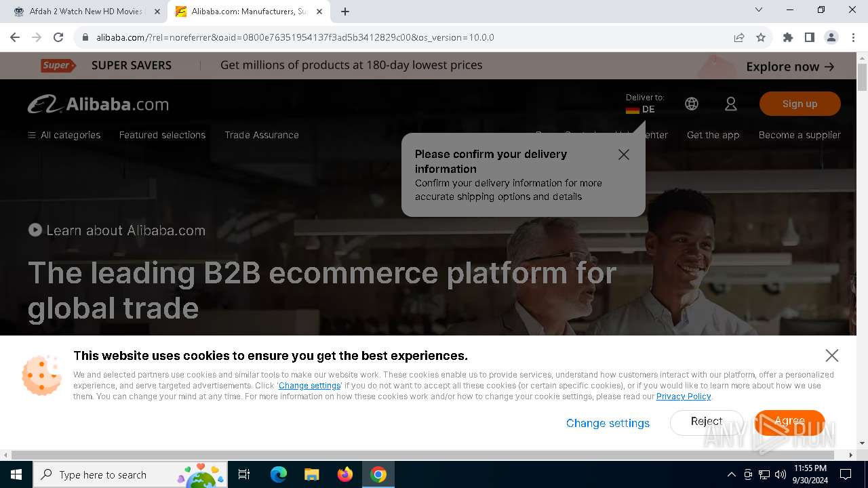This screenshot has height=488, width=868.
Task: Expand Chrome tab search chevron
Action: pyautogui.click(x=759, y=10)
